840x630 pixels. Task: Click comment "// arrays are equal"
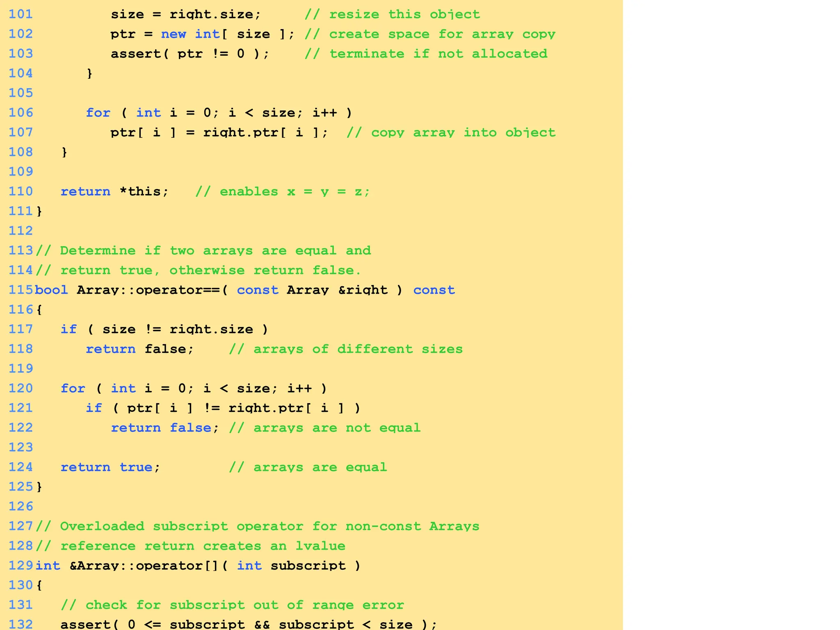[308, 467]
